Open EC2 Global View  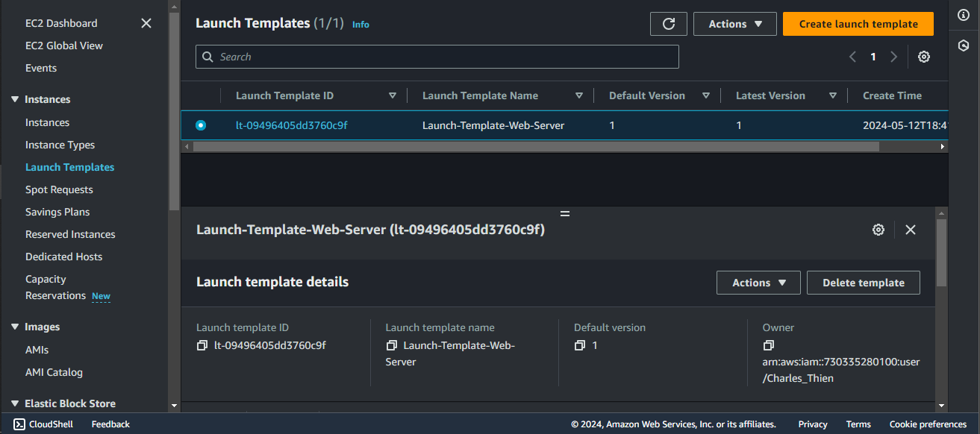[x=64, y=45]
